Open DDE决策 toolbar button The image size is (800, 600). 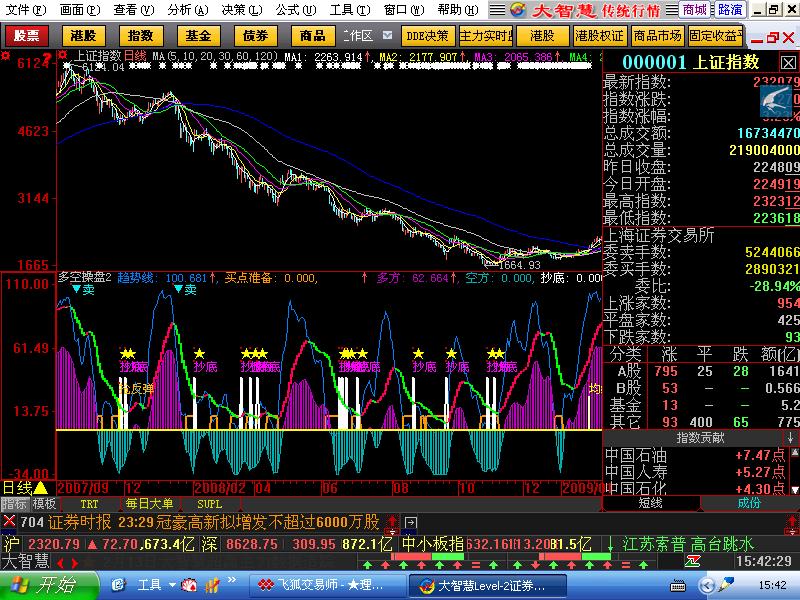[428, 36]
